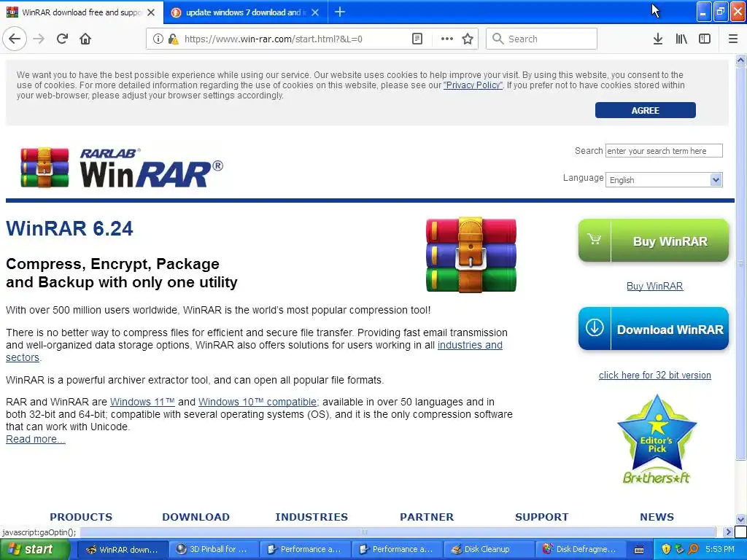Viewport: 747px width, 560px height.
Task: Open the Firefox hamburger menu
Action: (732, 39)
